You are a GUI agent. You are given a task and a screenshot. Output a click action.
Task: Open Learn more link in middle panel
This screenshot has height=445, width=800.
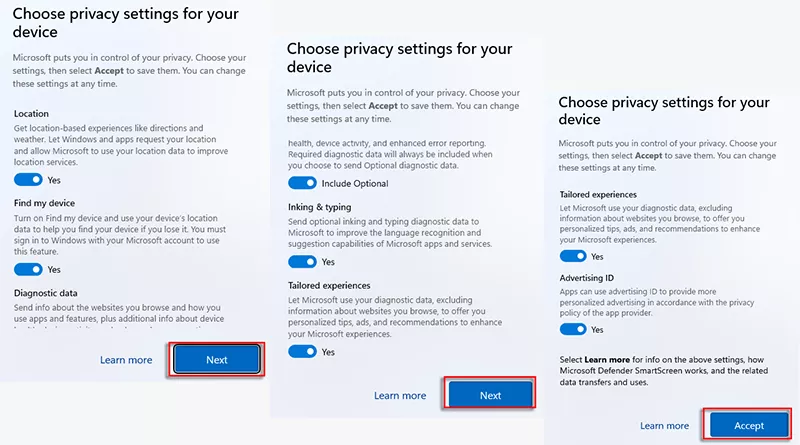(400, 395)
